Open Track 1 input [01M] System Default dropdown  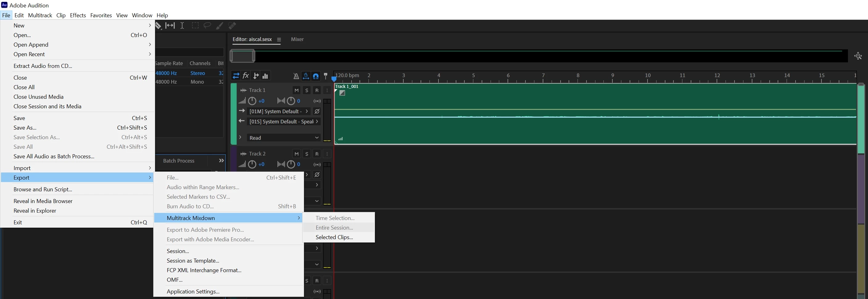(x=279, y=111)
